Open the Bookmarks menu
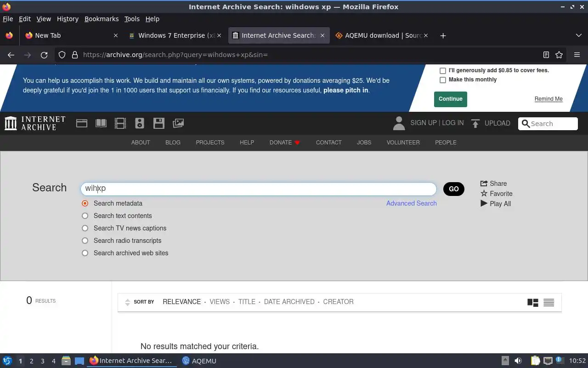 [x=102, y=19]
